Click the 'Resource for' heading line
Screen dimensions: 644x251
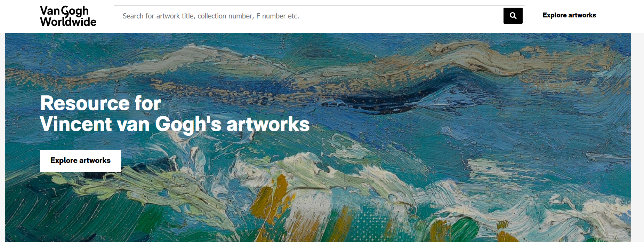point(100,103)
